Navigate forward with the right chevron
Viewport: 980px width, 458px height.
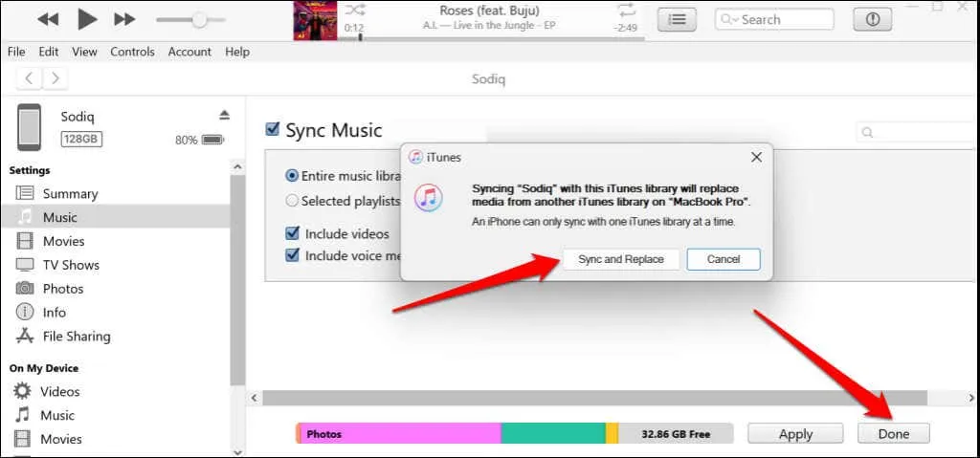click(56, 78)
